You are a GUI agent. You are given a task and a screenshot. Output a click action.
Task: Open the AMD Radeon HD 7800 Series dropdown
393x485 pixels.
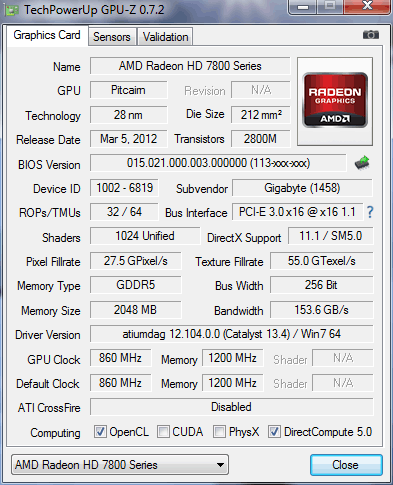point(120,465)
